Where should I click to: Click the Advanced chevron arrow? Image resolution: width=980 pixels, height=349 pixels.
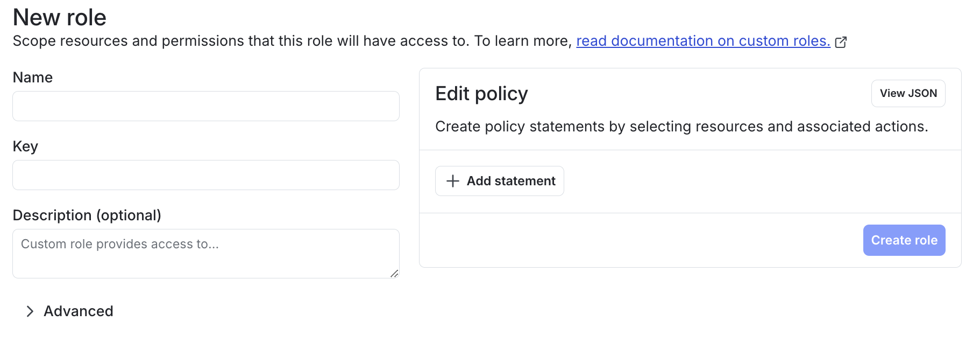(30, 311)
